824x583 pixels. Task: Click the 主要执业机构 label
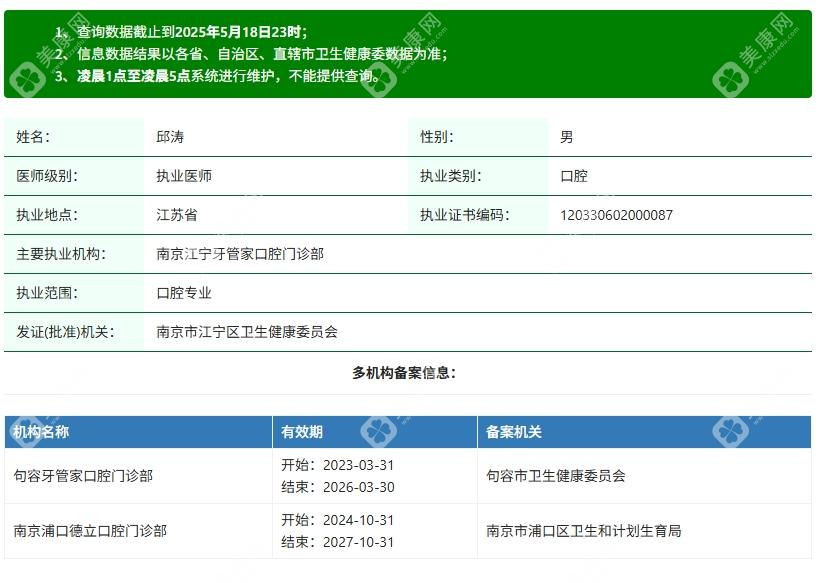60,254
